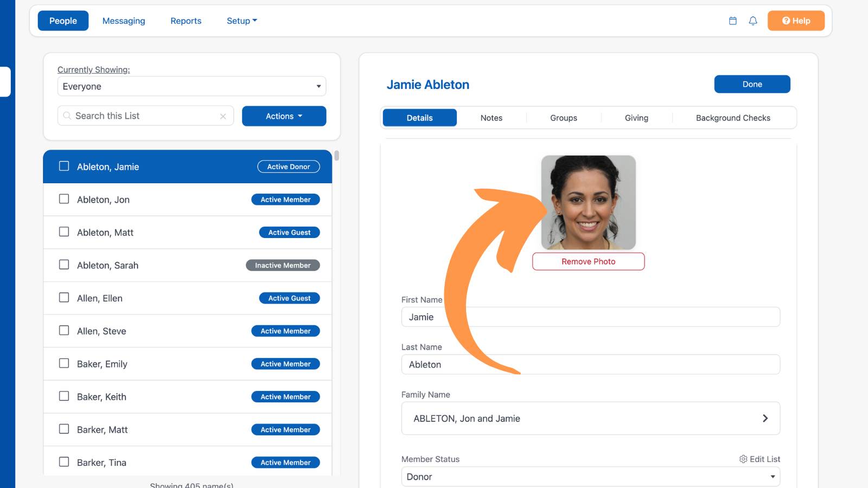Screen dimensions: 868x488
Task: Select Ableton, Matt in the list
Action: pyautogui.click(x=188, y=233)
